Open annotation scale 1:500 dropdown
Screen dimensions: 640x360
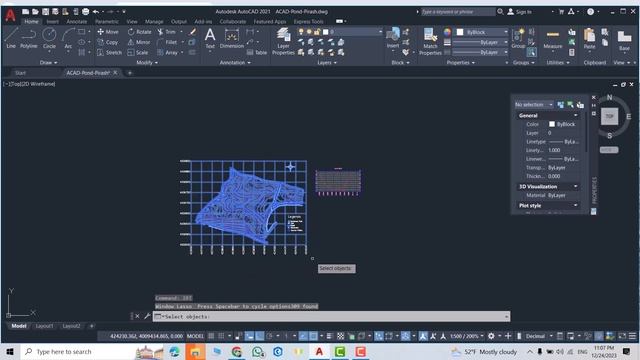pyautogui.click(x=467, y=336)
